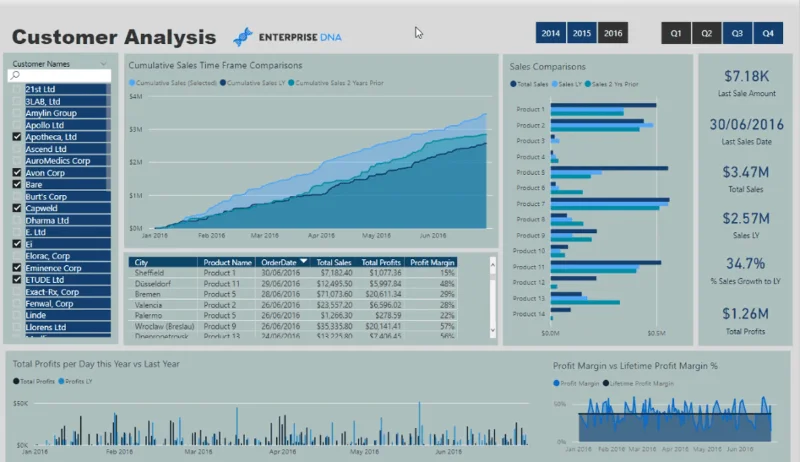Viewport: 800px width, 462px height.
Task: Check the 21st Ltd checkbox
Action: click(17, 89)
